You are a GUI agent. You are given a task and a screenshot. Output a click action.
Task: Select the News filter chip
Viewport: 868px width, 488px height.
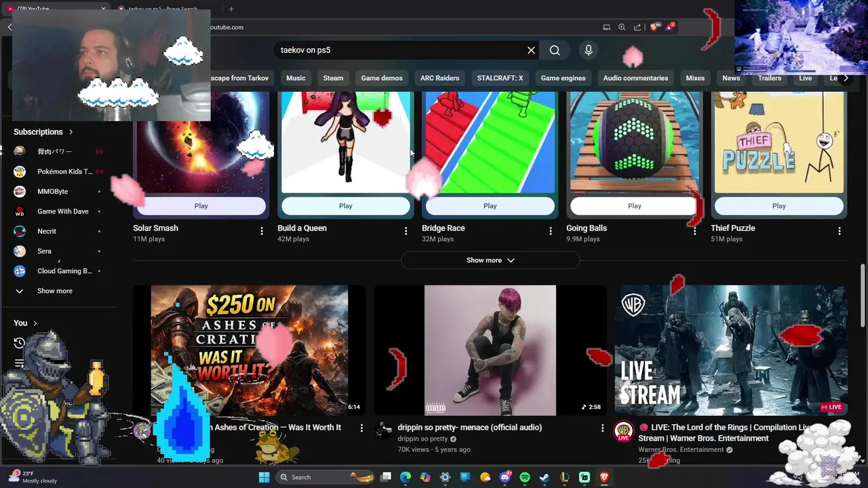pos(731,78)
